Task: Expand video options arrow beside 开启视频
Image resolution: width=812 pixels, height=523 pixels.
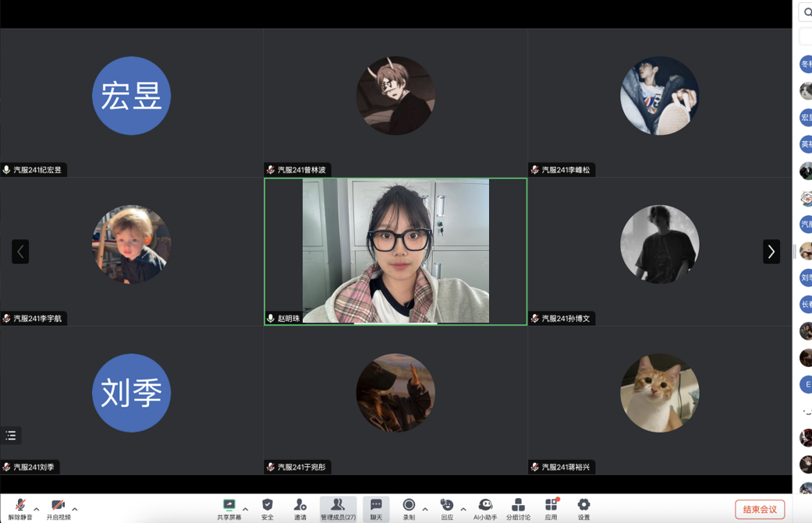Action: pyautogui.click(x=75, y=509)
